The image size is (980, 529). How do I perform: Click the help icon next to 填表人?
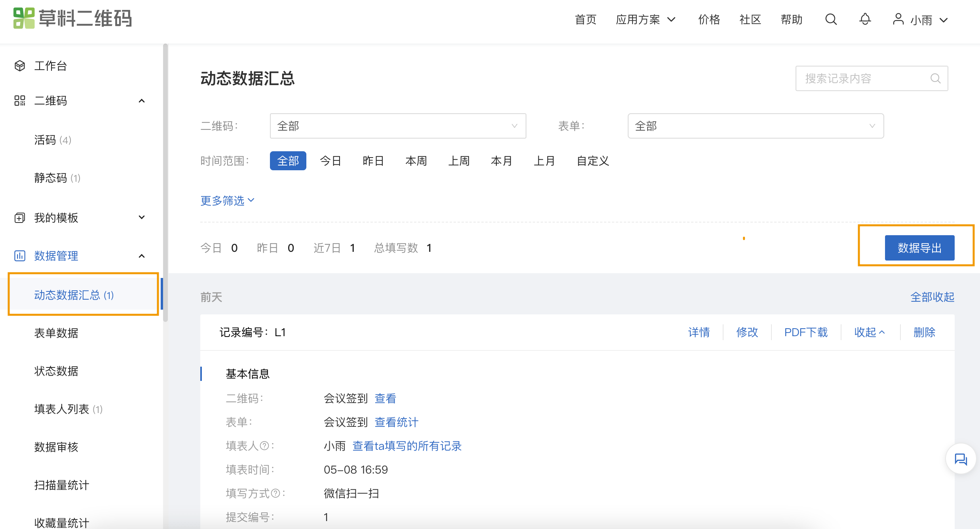point(264,446)
